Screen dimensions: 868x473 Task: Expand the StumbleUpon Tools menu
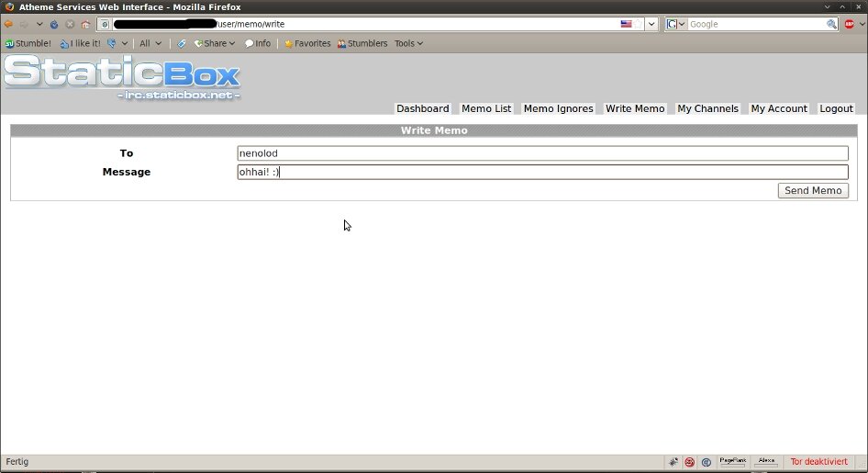pos(408,43)
